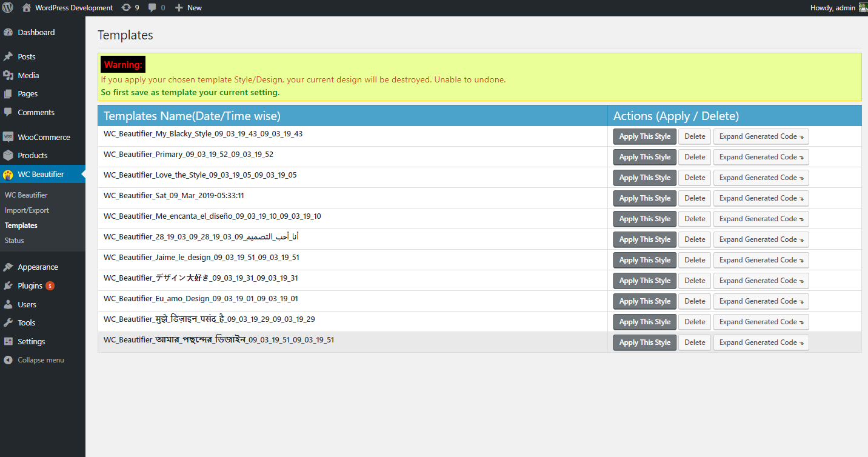Click the home icon beside WordPress Development
868x457 pixels.
pos(27,8)
